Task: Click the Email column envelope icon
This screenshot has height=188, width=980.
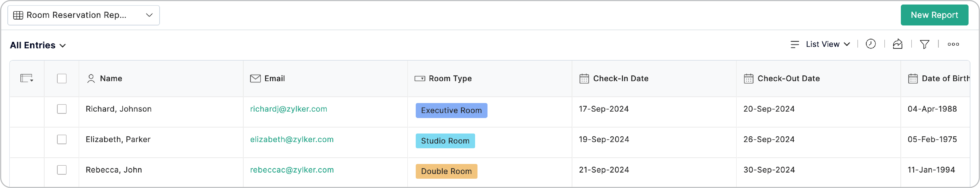Action: [255, 79]
